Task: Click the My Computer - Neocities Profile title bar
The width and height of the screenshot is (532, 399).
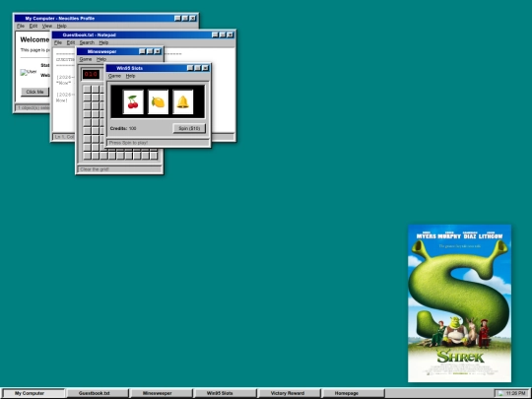Action: click(105, 19)
